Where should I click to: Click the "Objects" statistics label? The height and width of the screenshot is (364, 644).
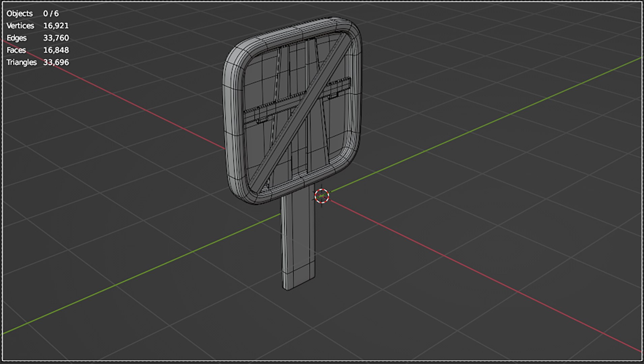click(x=20, y=13)
